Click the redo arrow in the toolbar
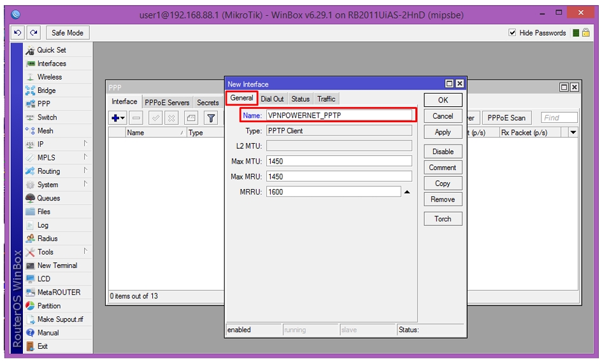Viewport: 602px width, 364px height. [34, 33]
